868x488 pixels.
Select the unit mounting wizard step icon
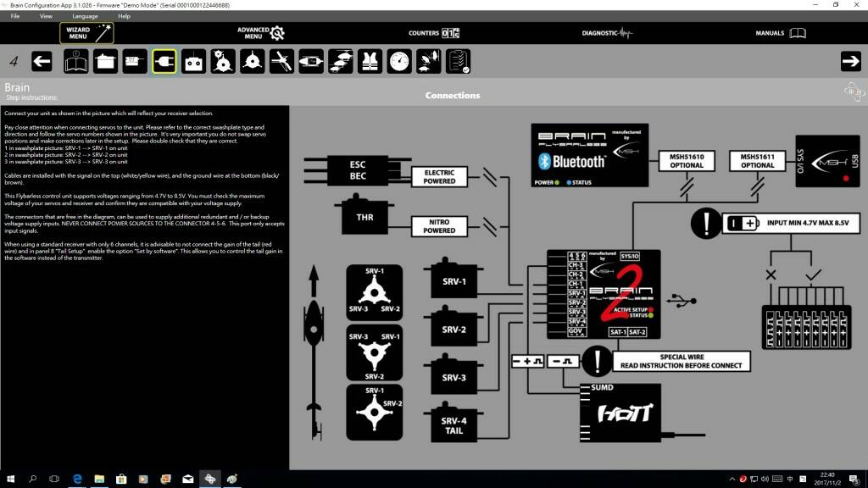click(135, 61)
